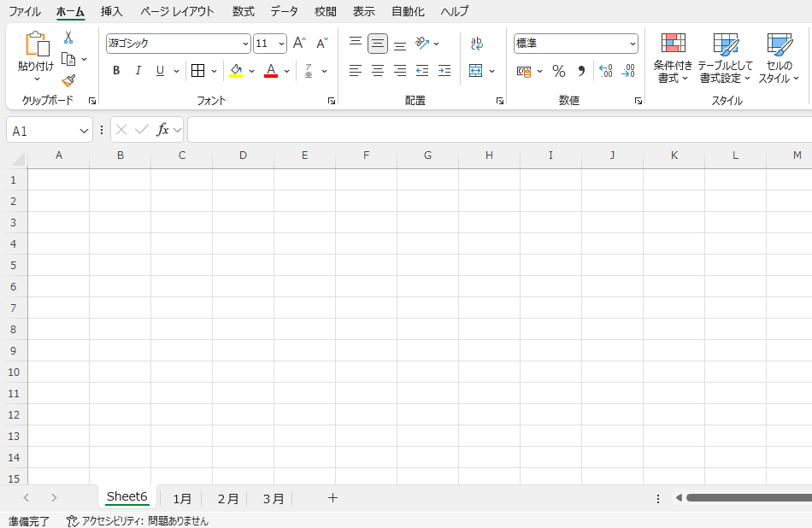Align text left

tap(356, 71)
